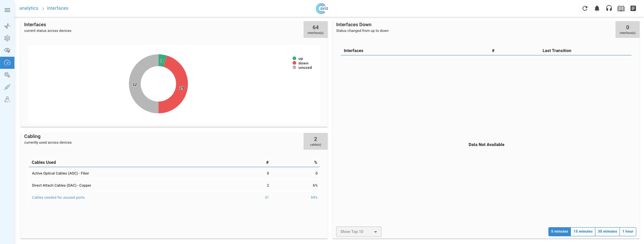644x244 pixels.
Task: Select the 15 minutes time range
Action: [x=583, y=232]
